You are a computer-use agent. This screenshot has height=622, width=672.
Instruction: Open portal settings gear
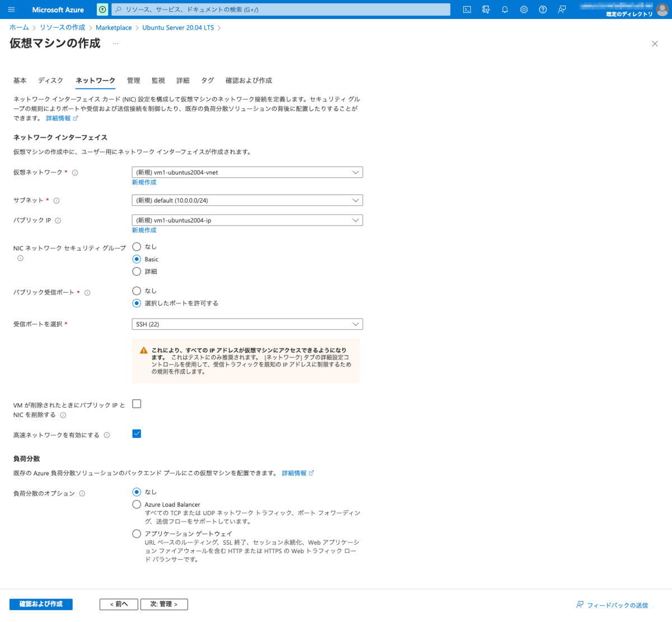(524, 10)
